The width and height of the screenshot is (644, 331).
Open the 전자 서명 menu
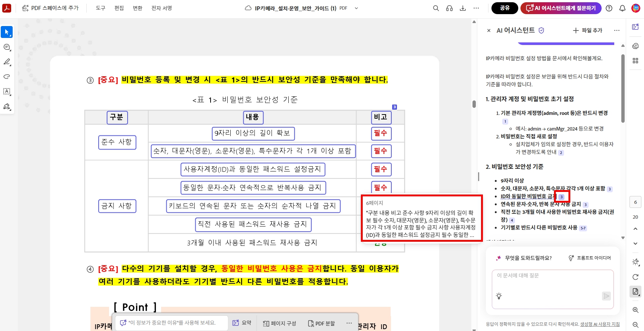coord(161,8)
